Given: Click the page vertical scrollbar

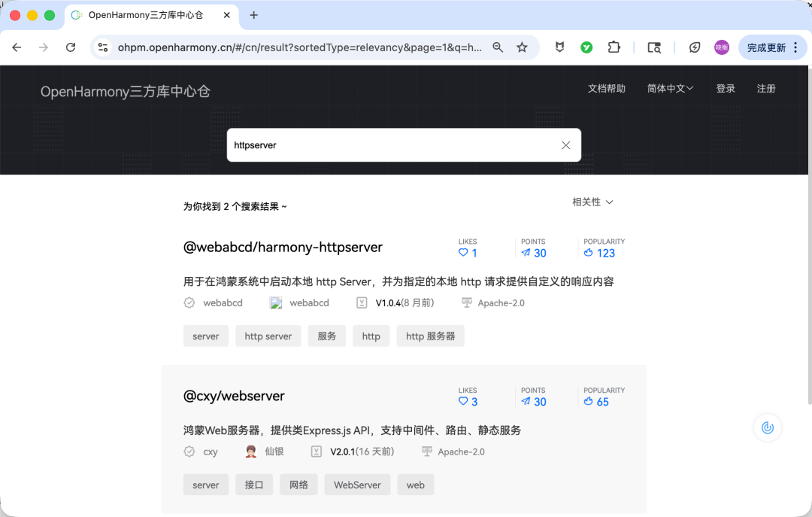Looking at the screenshot, I should coord(810,236).
